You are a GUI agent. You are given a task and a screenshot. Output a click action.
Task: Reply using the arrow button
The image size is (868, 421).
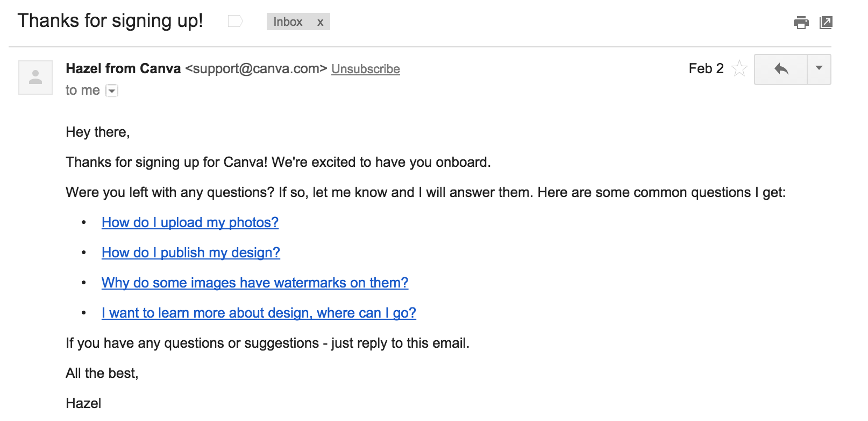(x=781, y=69)
